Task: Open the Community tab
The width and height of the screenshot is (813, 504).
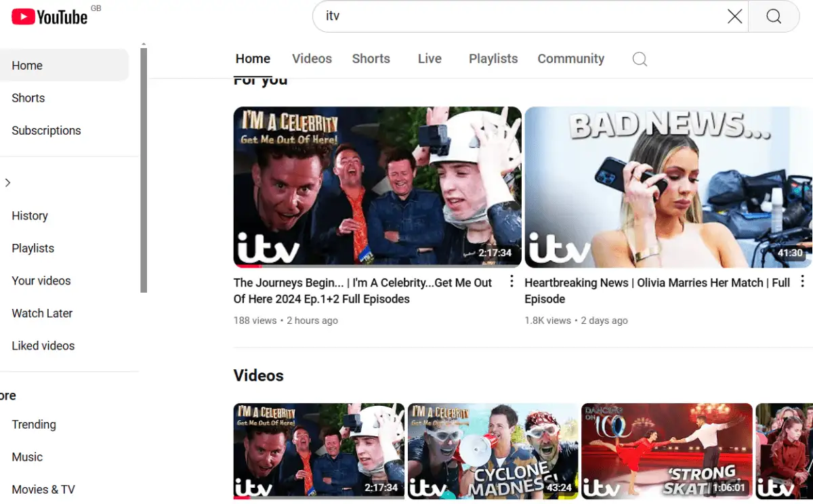Action: point(570,59)
